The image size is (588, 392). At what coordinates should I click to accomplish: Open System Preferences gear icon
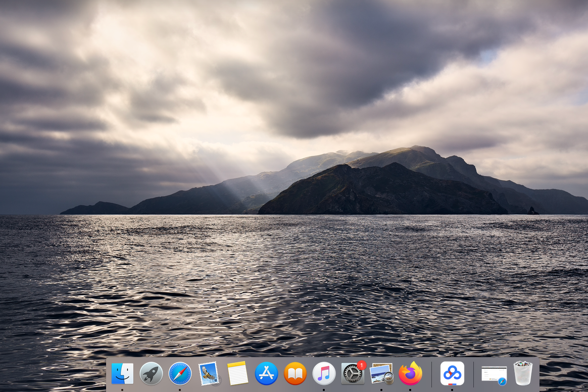pyautogui.click(x=352, y=374)
